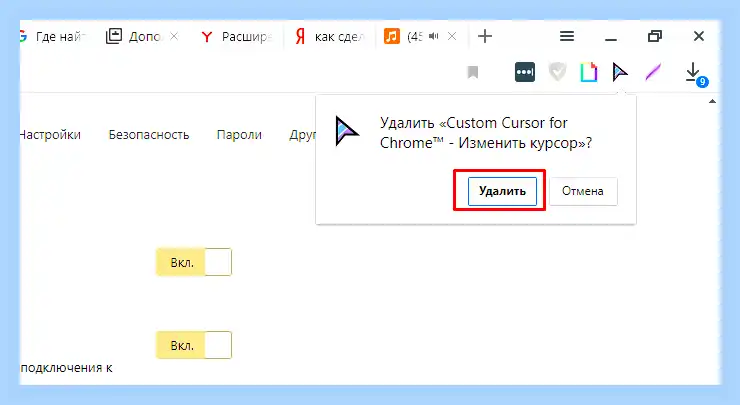Cancel the dialog with Отмена
This screenshot has width=740, height=405.
[x=583, y=191]
